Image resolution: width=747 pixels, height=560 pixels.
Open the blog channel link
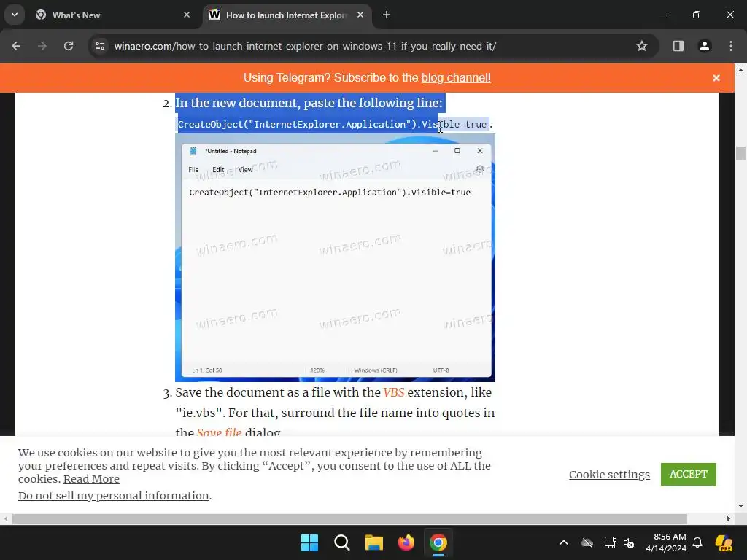(x=456, y=77)
